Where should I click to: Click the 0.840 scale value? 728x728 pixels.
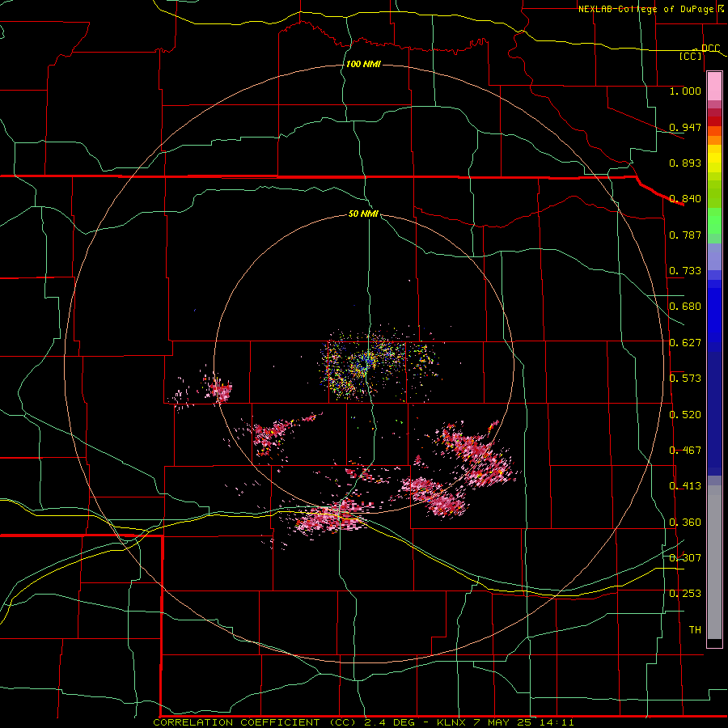pyautogui.click(x=685, y=199)
